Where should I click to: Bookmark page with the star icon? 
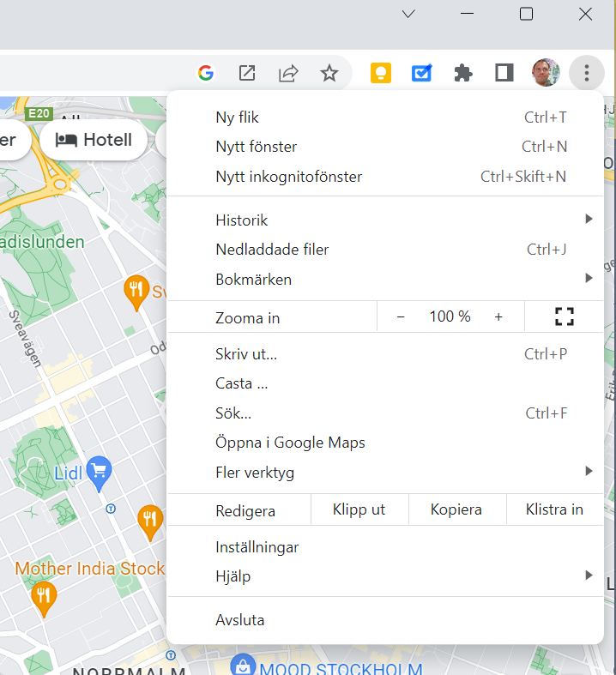(329, 74)
